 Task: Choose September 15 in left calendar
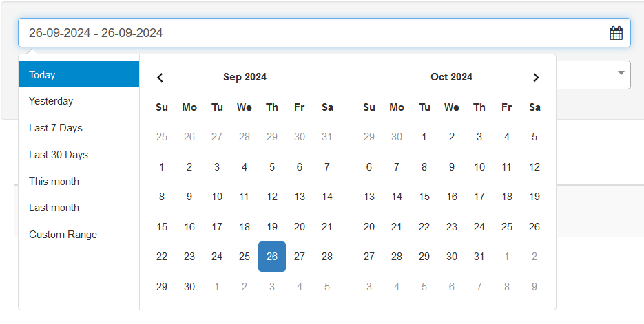coord(162,227)
